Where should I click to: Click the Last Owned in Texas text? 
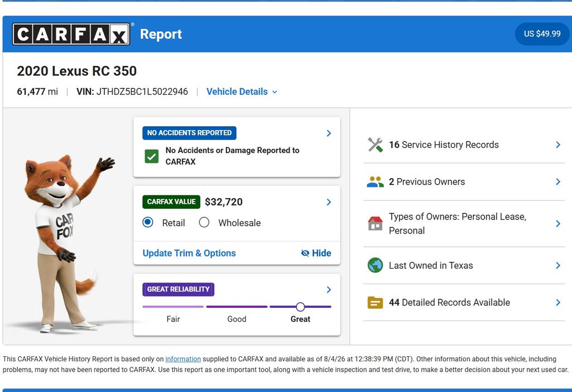[x=431, y=265]
